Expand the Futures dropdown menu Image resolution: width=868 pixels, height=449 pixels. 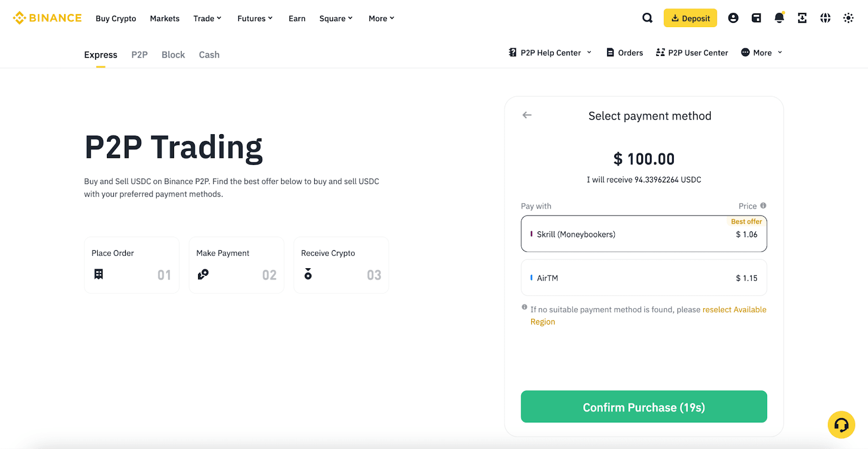coord(254,18)
